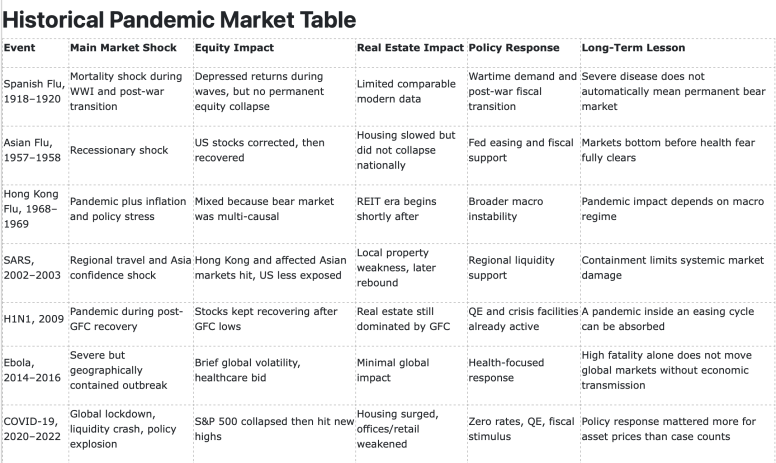The height and width of the screenshot is (463, 776).
Task: Select the Event column header
Action: [x=19, y=47]
